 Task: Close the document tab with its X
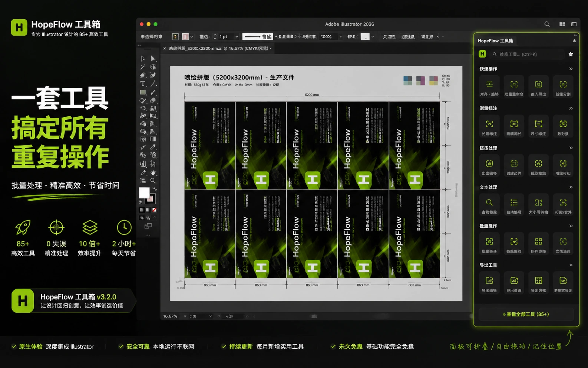[x=165, y=48]
